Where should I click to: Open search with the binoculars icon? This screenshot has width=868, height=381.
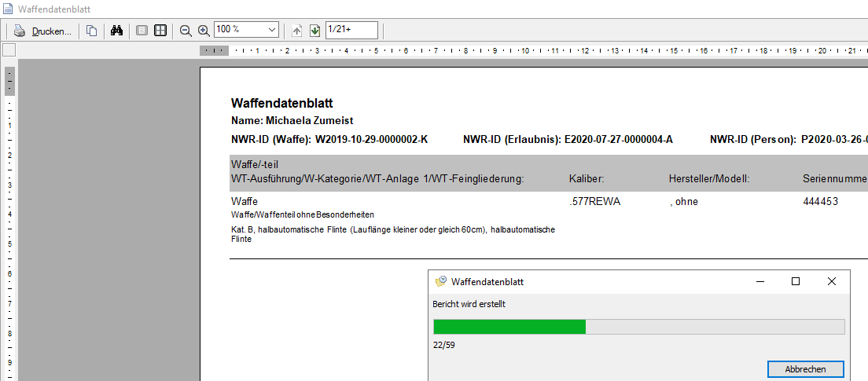[x=117, y=31]
